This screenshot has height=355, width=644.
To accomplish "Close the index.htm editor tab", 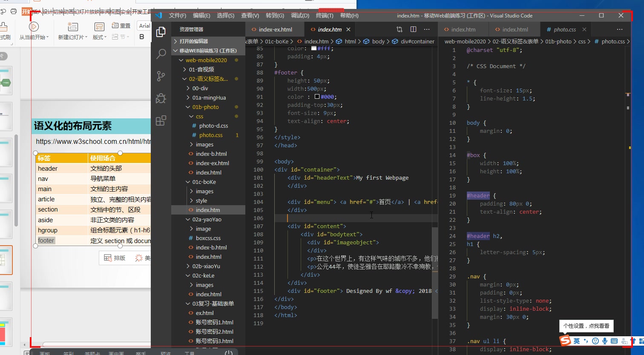I will 348,29.
